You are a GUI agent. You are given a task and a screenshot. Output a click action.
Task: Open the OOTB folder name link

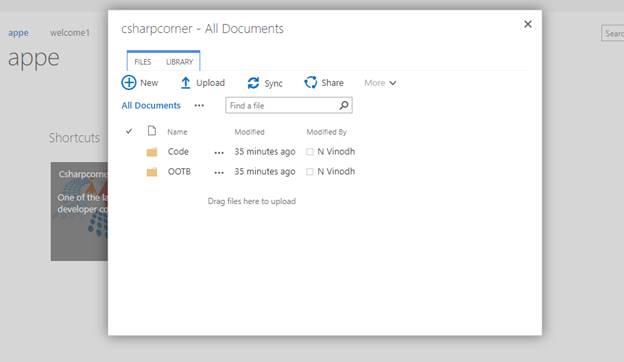click(x=179, y=171)
